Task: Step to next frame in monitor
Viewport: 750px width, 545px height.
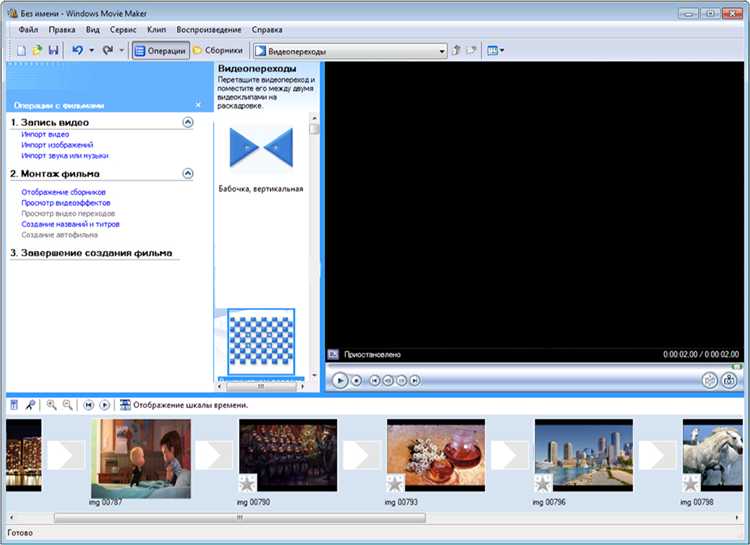Action: [x=401, y=380]
